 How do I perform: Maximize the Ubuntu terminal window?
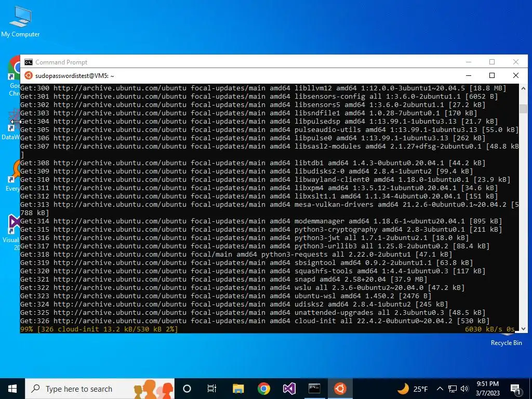point(492,75)
